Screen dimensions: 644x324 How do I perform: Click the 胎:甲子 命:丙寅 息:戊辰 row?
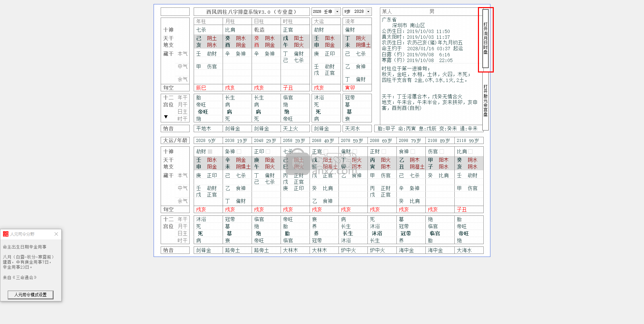(x=428, y=128)
